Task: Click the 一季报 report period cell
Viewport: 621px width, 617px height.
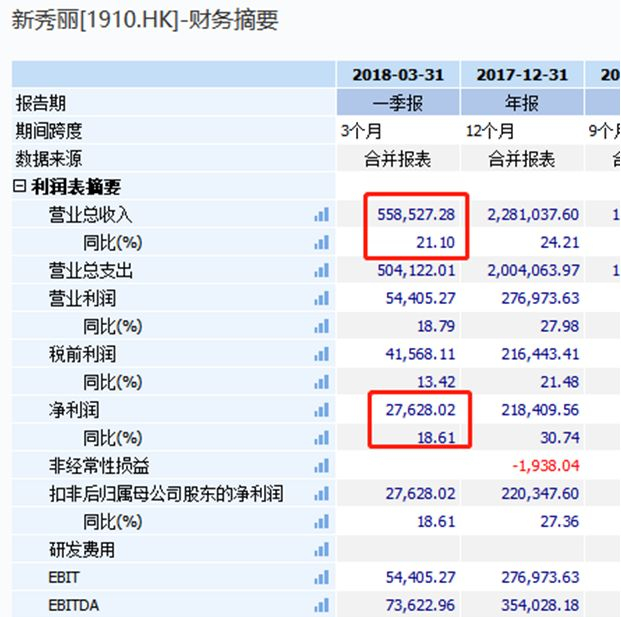Action: 398,103
